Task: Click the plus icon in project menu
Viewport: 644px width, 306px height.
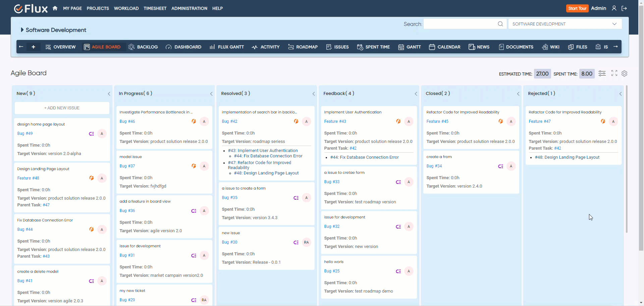Action: [33, 47]
